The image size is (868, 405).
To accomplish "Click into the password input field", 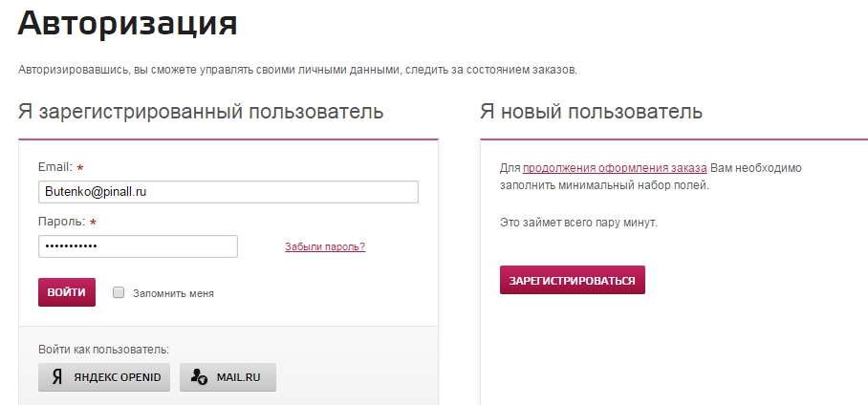I will 138,246.
